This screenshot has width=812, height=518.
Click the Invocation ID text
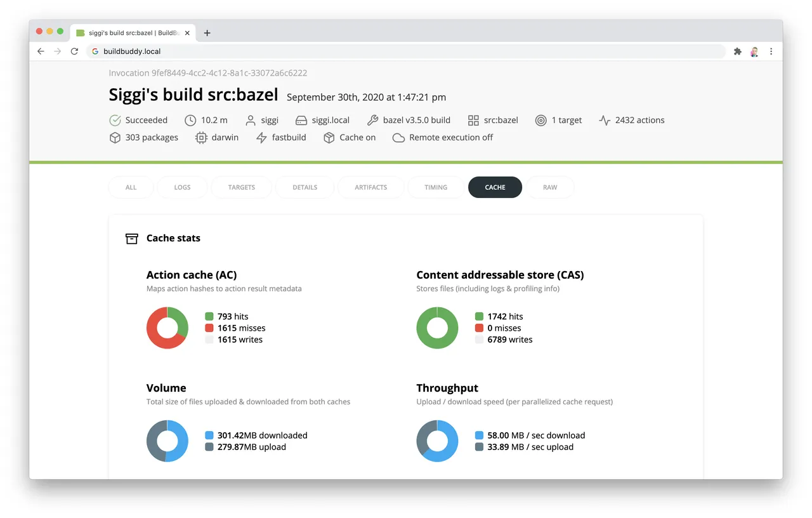click(208, 73)
